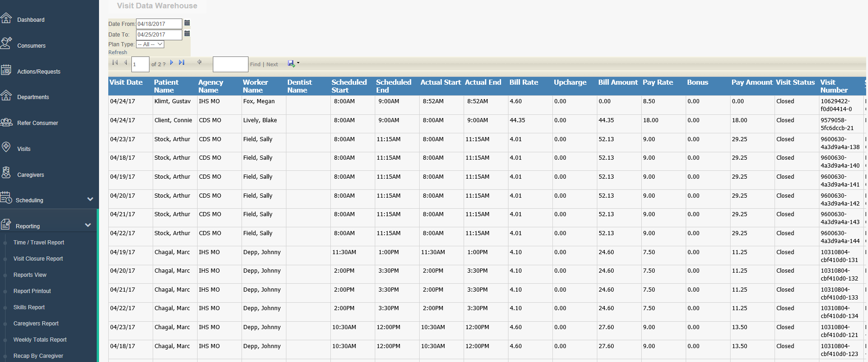
Task: Click visit number 9600630-4a3d9a4a-138
Action: pos(840,143)
